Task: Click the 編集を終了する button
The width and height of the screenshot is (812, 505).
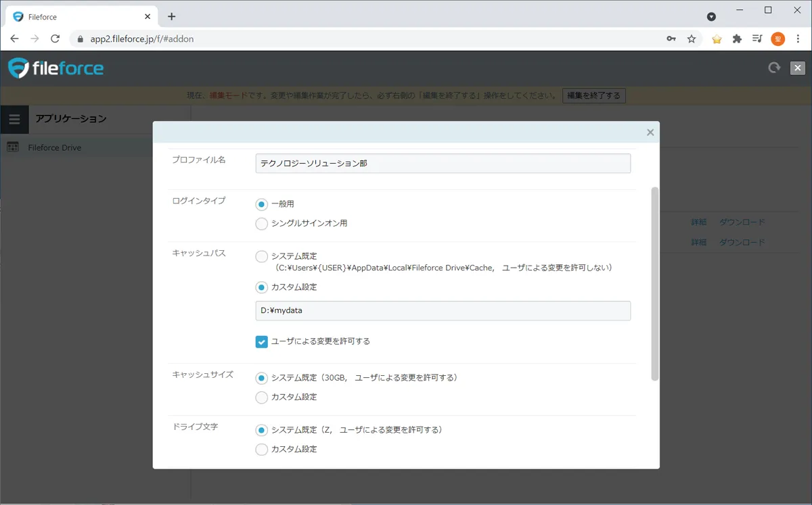Action: coord(593,96)
